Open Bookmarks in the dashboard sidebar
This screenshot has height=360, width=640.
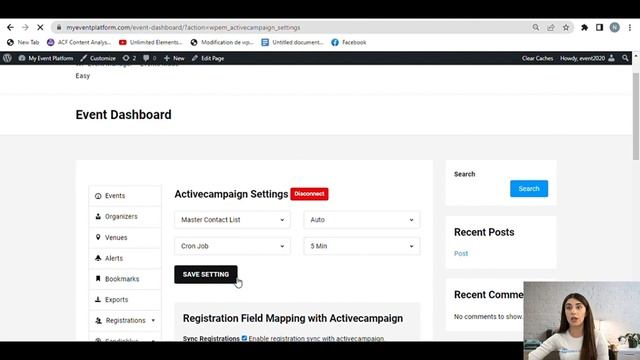click(x=125, y=279)
